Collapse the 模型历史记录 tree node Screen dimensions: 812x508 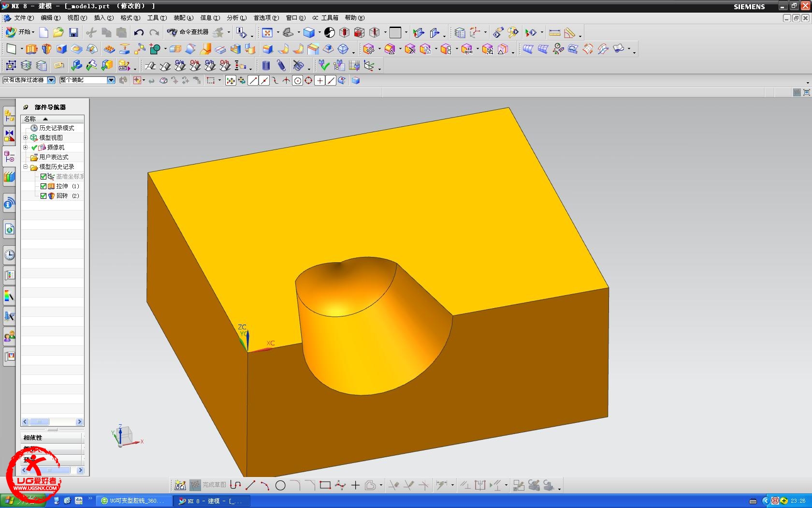point(26,166)
